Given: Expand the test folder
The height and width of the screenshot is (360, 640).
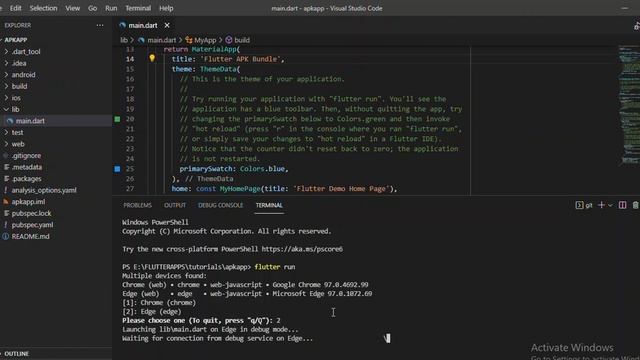Looking at the screenshot, I should [17, 132].
